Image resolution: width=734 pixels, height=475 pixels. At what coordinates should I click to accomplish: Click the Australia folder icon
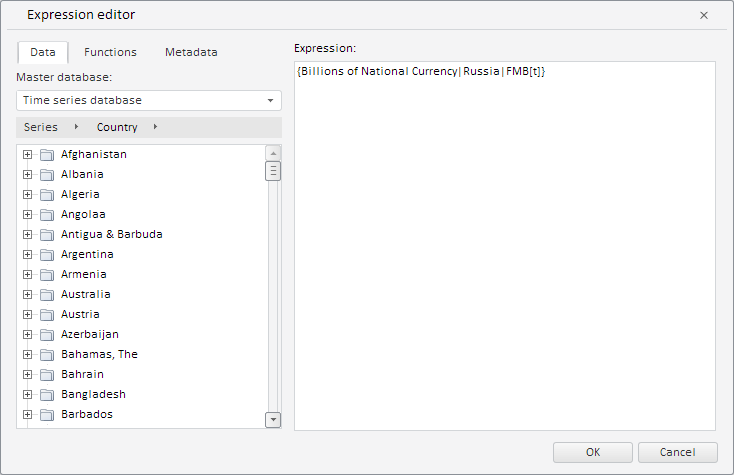(x=46, y=295)
